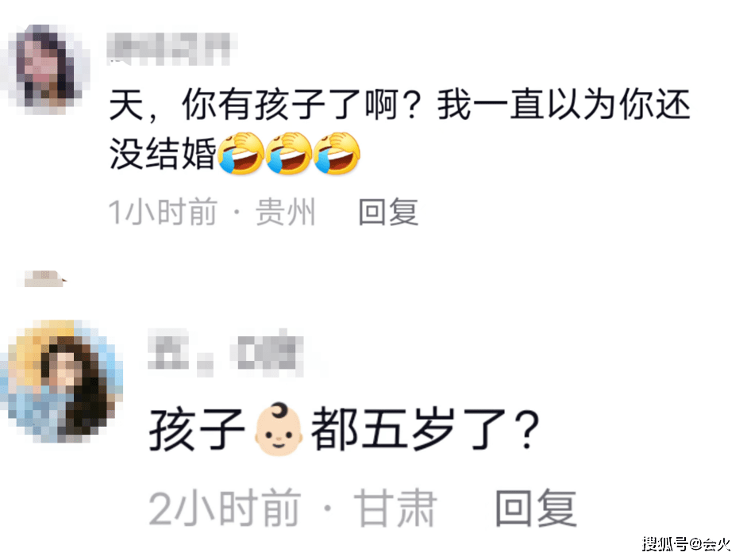Click the middle laughing-crying emoji

(289, 153)
